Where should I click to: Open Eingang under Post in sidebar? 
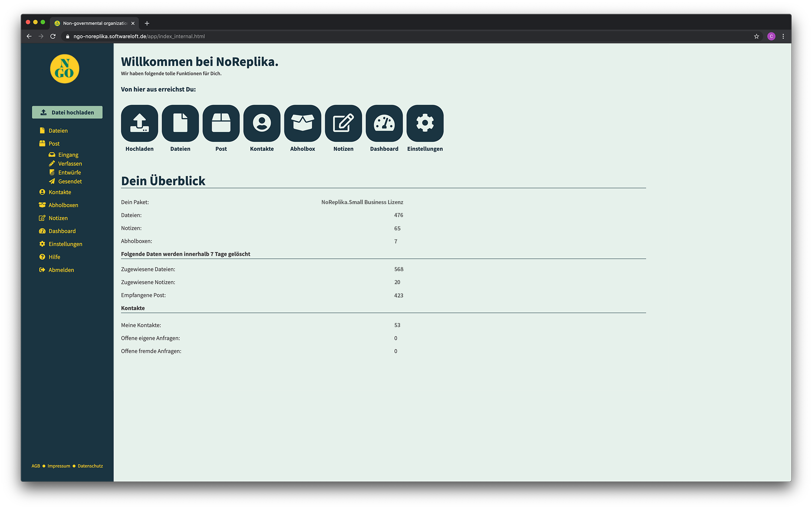pos(68,155)
